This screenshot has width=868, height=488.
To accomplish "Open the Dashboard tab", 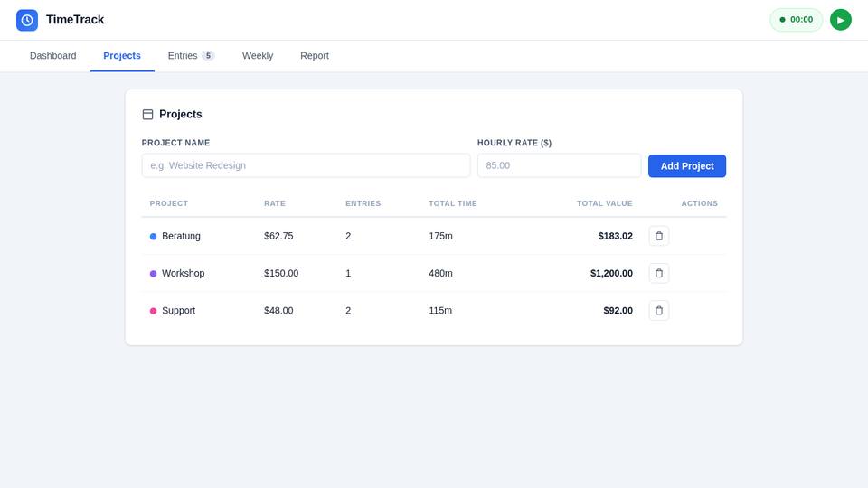I will coord(53,56).
